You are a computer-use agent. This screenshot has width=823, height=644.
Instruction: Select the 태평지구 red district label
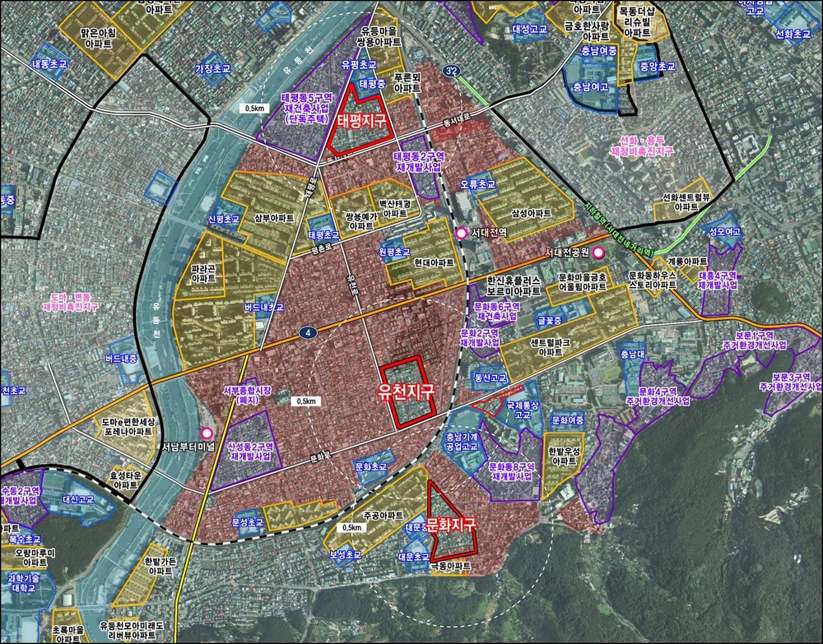[x=362, y=121]
